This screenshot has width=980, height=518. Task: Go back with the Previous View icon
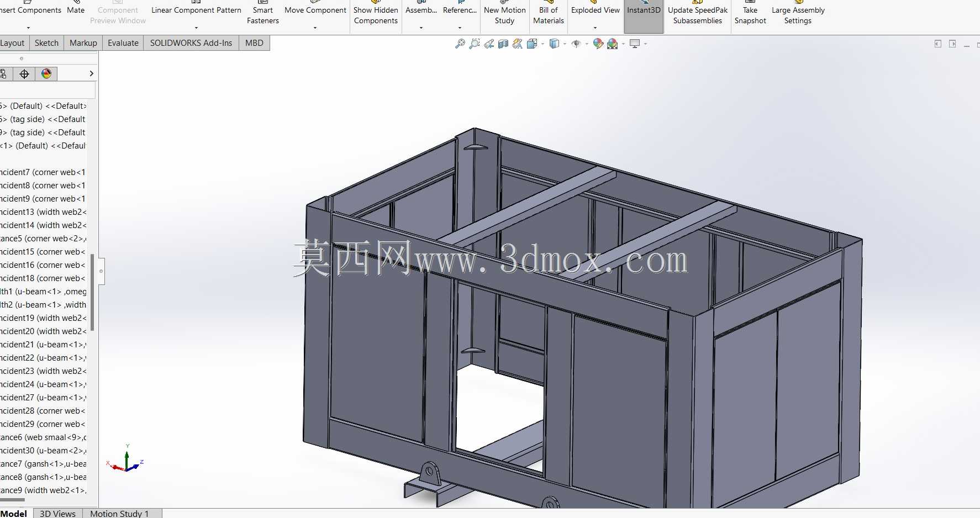click(x=489, y=44)
